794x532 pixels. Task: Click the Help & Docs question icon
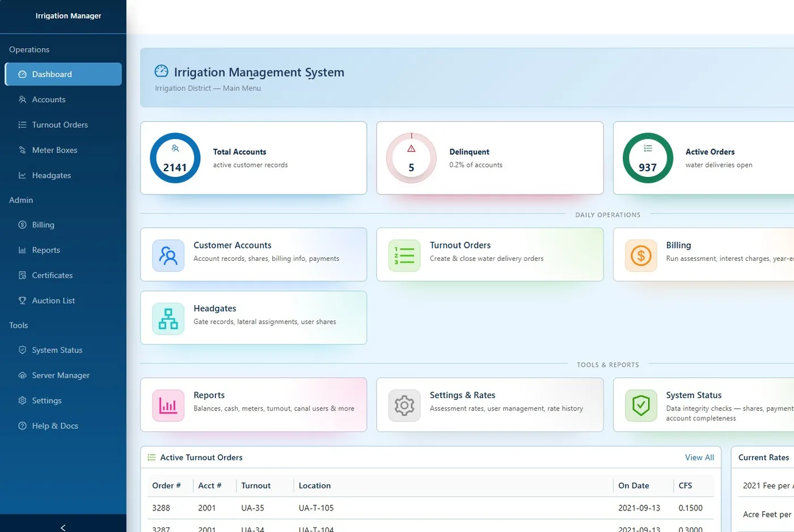tap(23, 426)
